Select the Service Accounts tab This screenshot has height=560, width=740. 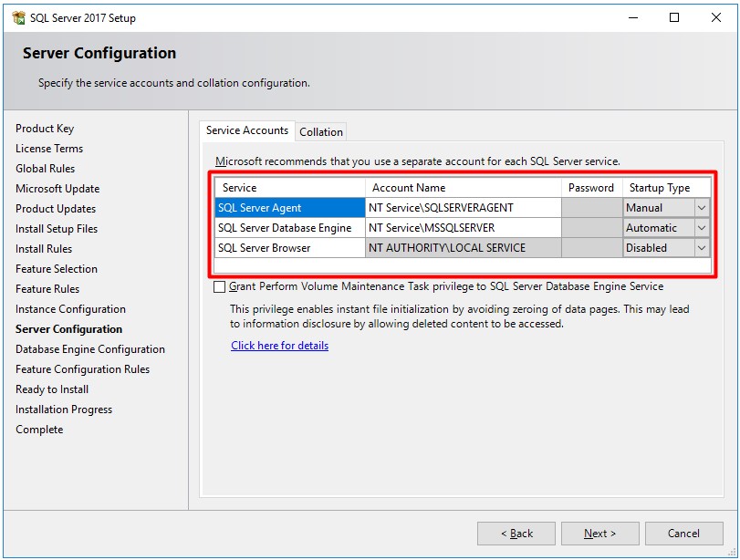[245, 130]
